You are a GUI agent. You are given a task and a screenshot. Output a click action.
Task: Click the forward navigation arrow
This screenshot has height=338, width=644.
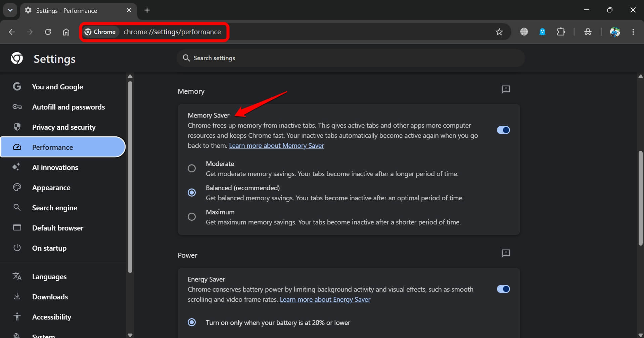[x=30, y=32]
